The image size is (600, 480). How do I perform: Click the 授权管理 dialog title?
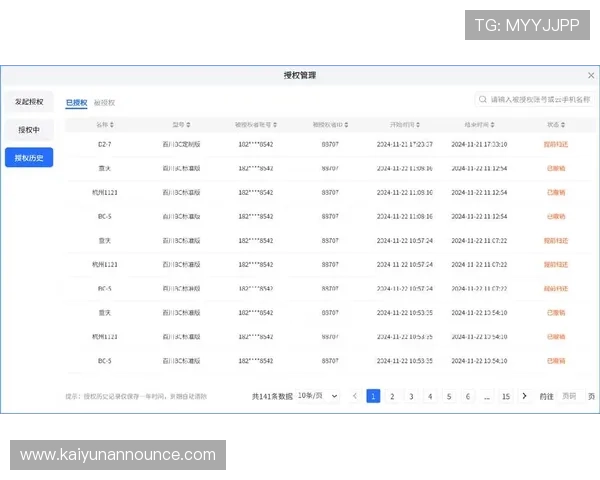coord(300,75)
